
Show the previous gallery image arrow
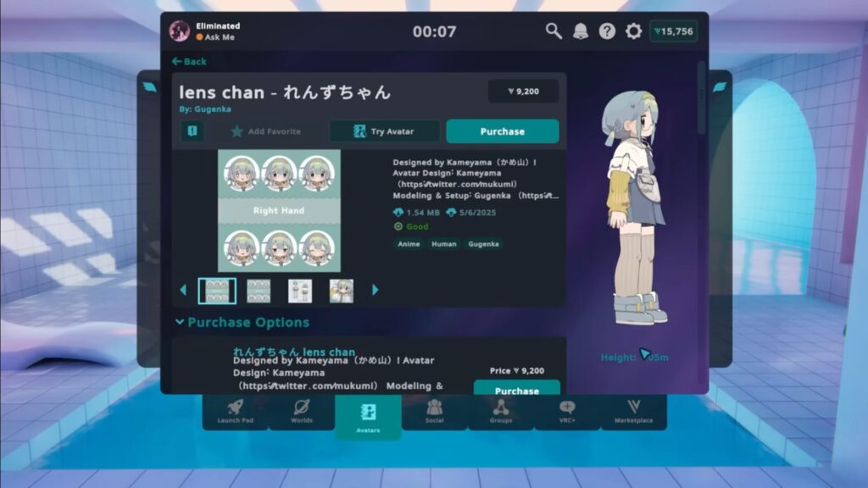tap(183, 291)
